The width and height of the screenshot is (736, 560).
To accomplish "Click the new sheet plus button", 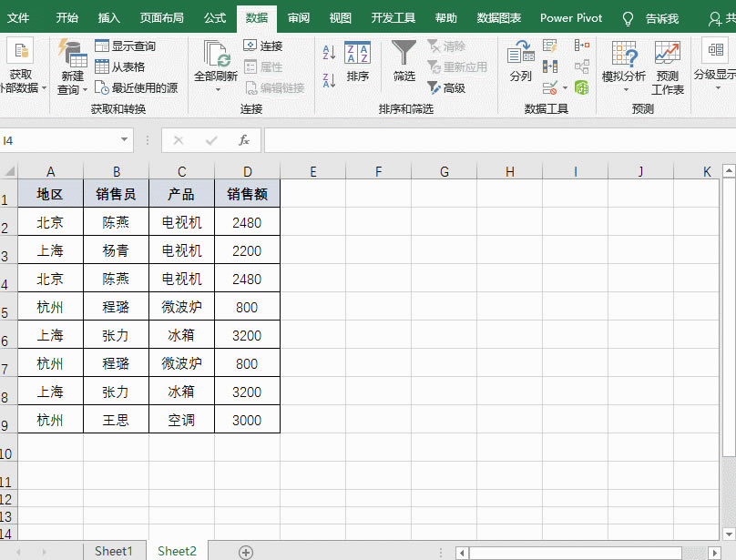I will point(244,551).
